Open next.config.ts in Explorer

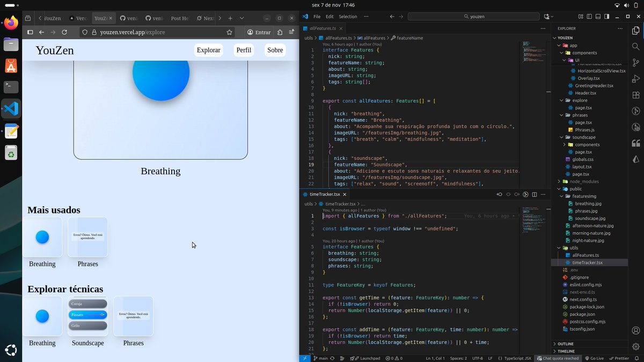[x=590, y=299]
